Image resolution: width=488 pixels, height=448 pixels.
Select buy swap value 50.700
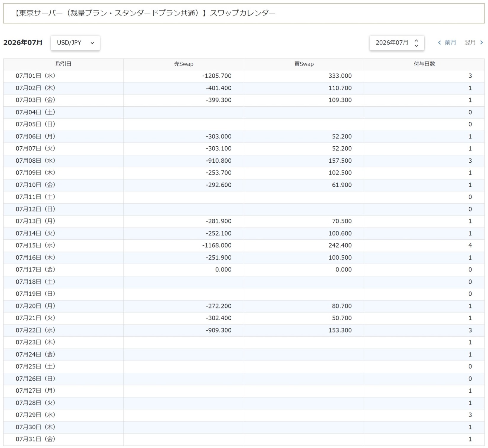tap(342, 318)
